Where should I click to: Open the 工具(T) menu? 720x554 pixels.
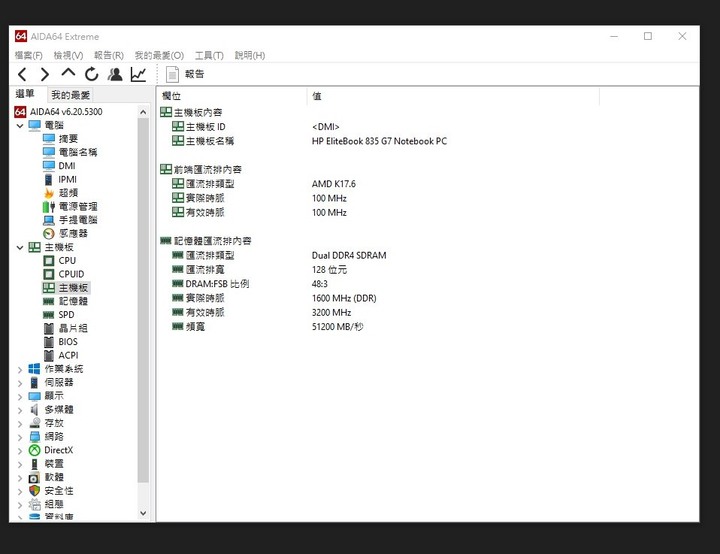[209, 55]
